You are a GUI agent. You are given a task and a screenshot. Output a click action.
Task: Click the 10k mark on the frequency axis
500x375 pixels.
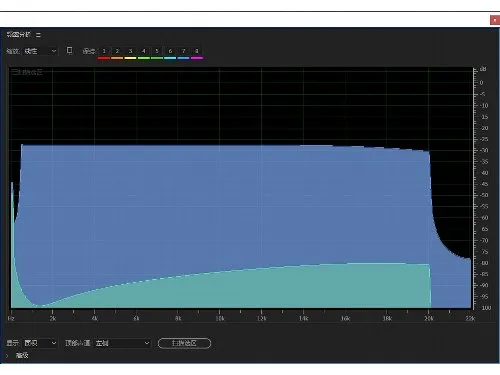click(x=219, y=318)
